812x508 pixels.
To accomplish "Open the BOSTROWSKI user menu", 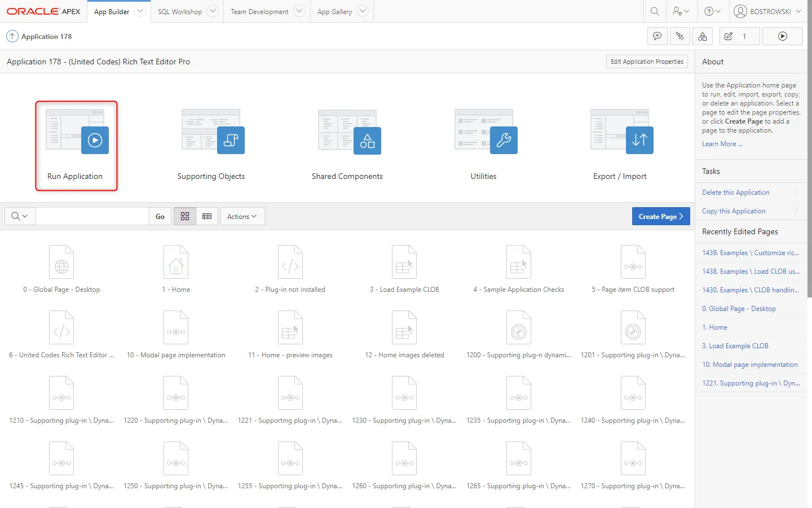I will pos(767,11).
